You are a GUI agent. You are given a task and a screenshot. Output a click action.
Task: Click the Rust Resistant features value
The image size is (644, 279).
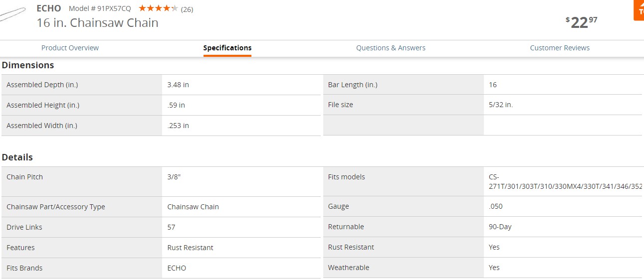[190, 248]
